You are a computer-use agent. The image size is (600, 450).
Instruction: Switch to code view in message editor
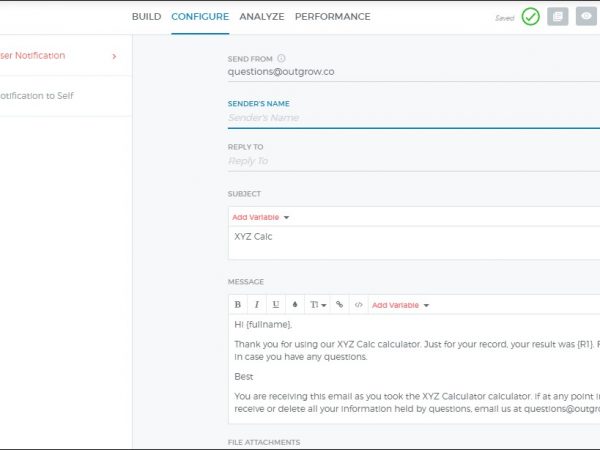(359, 304)
